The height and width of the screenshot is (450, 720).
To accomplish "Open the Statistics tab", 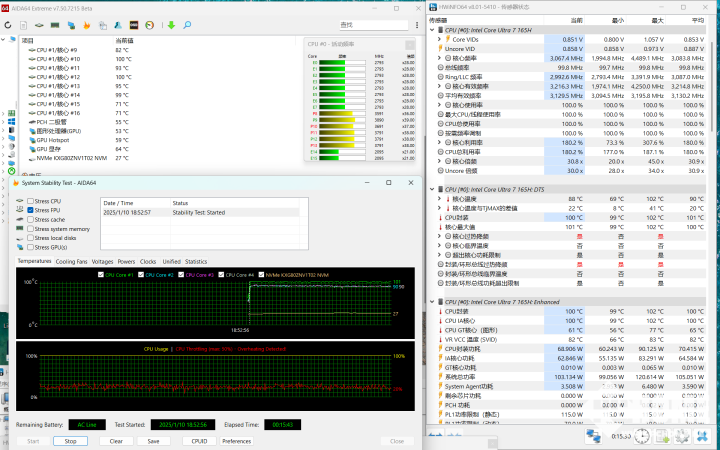I will 196,261.
